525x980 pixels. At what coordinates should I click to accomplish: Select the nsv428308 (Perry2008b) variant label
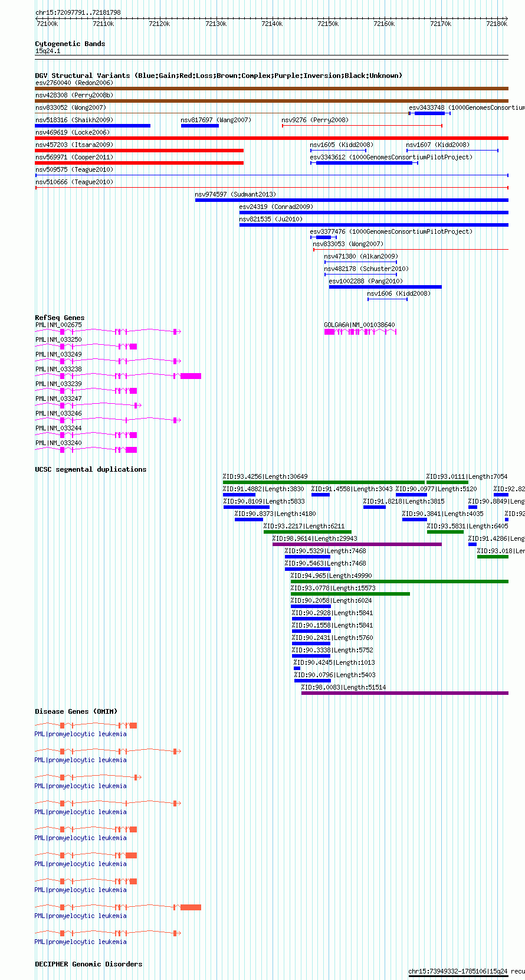click(74, 95)
